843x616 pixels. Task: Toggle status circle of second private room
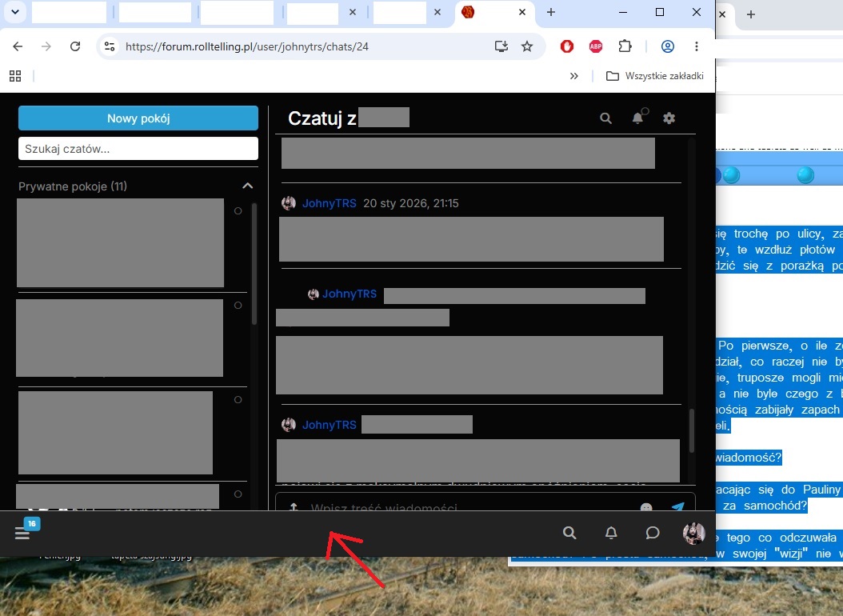tap(238, 306)
